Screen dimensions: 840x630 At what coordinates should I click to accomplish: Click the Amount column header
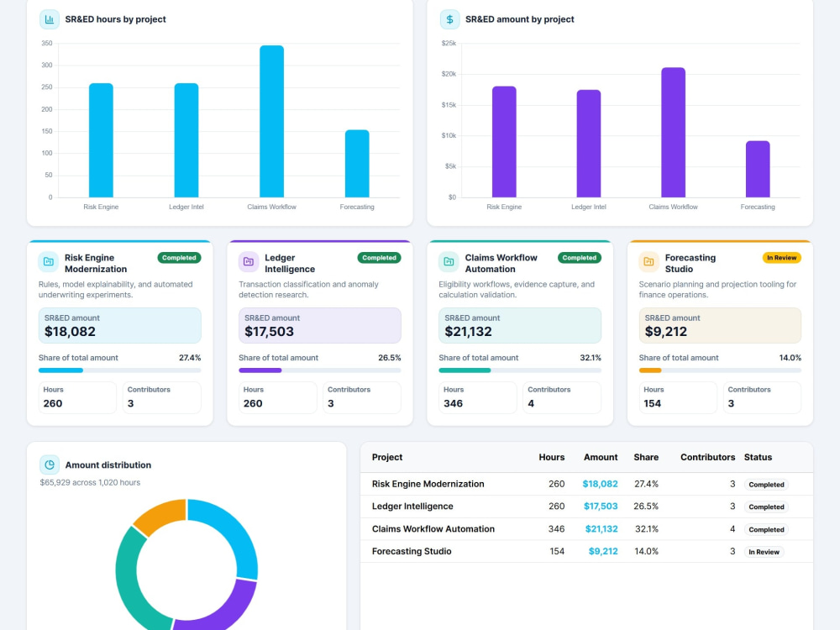(x=601, y=457)
